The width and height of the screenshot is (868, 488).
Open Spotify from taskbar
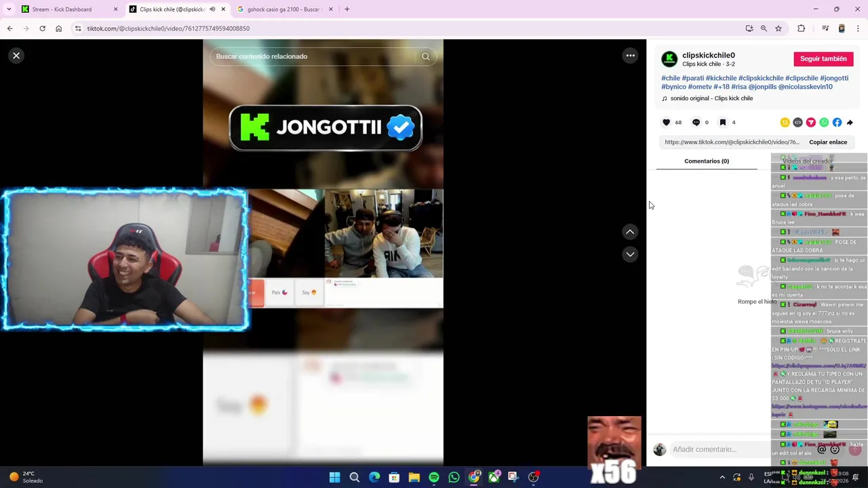coord(434,477)
